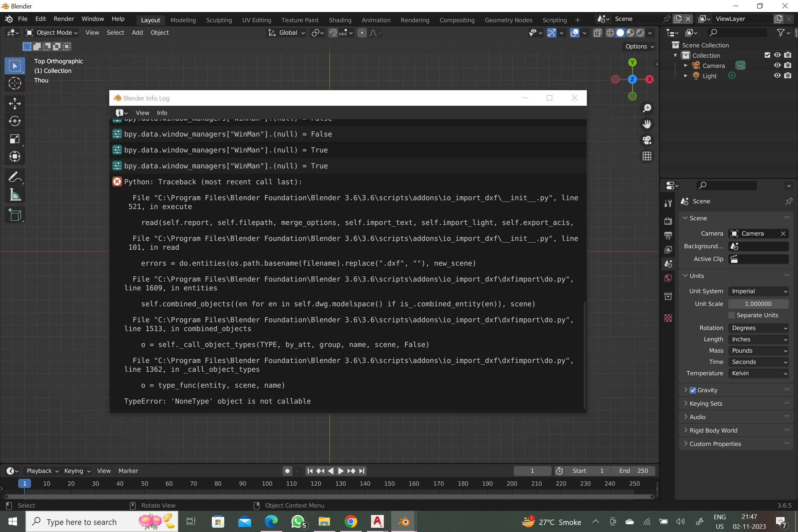Open the Render menu

(x=64, y=19)
